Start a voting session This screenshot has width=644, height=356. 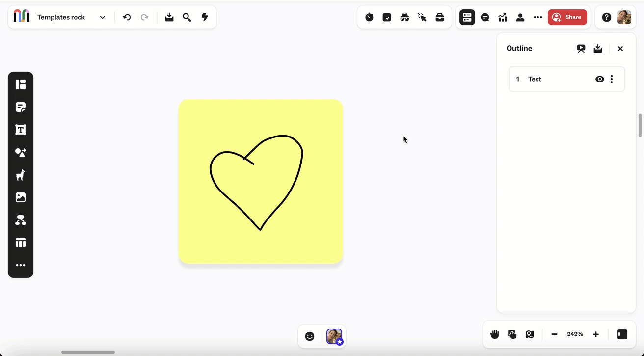pos(387,17)
